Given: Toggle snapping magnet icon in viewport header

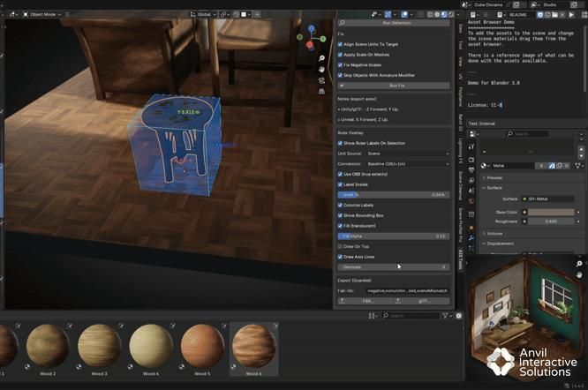Looking at the screenshot, I should pyautogui.click(x=237, y=15).
